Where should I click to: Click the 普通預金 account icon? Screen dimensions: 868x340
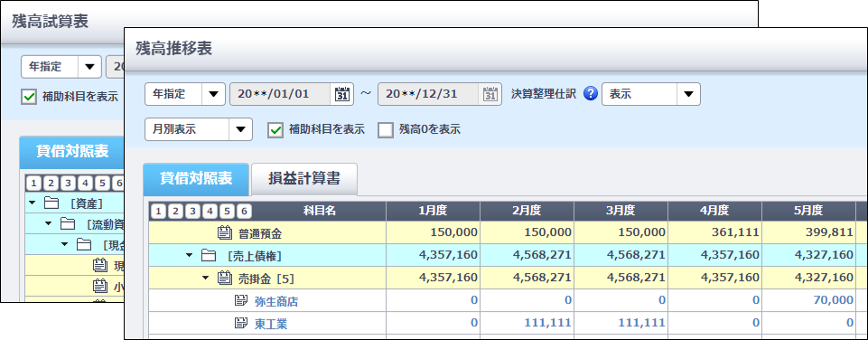coord(224,233)
